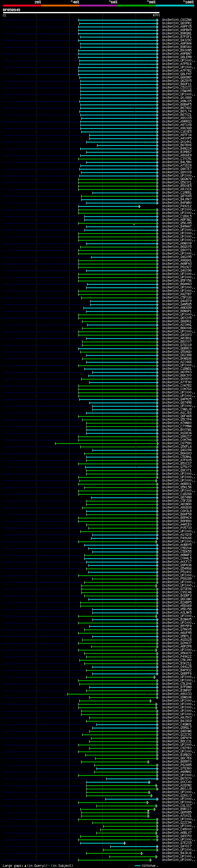Select hit label UniRef100_A9PFX5
The width and height of the screenshot is (197, 868).
coord(177,26)
